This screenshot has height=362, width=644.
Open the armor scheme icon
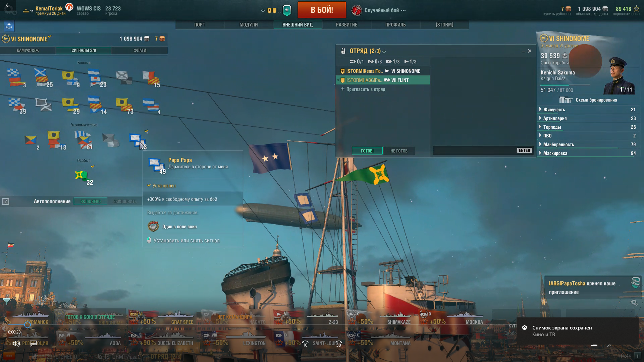click(x=566, y=100)
